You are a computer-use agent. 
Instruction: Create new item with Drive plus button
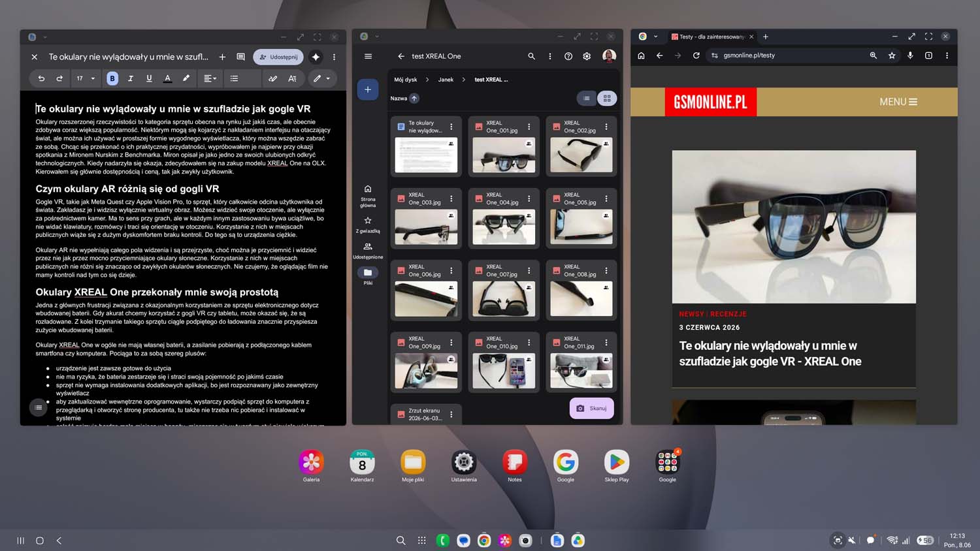[x=368, y=89]
